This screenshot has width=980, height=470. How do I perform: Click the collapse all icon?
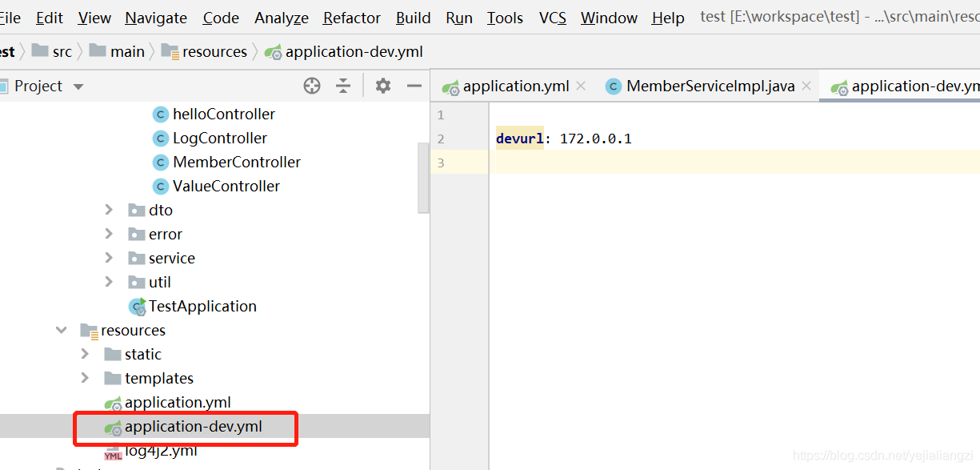point(343,86)
